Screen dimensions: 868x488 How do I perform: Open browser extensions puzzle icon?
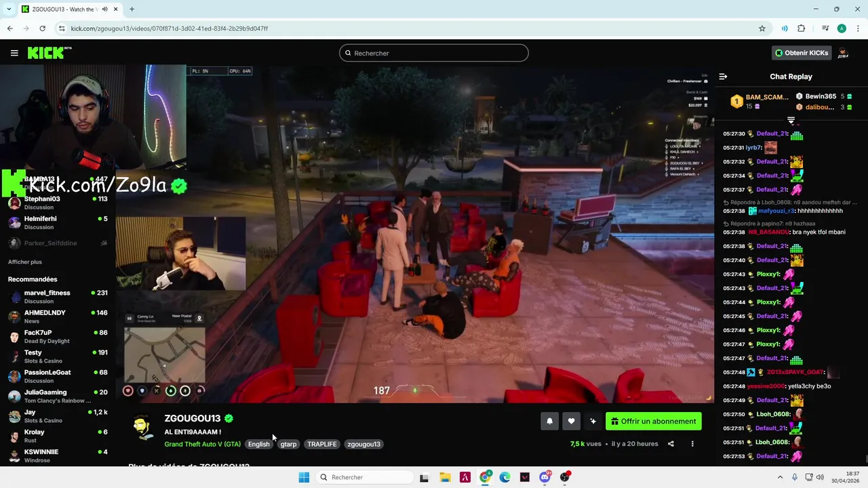tap(802, 28)
